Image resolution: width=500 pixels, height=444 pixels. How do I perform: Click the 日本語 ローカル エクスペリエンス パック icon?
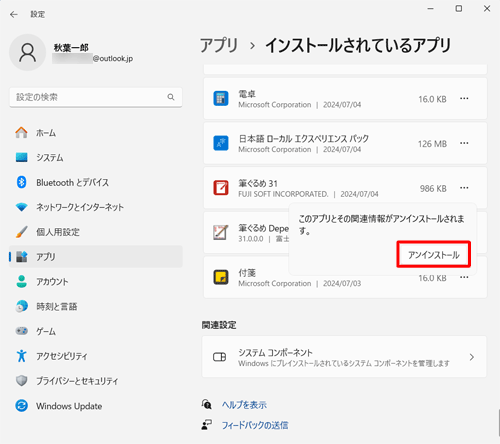221,143
